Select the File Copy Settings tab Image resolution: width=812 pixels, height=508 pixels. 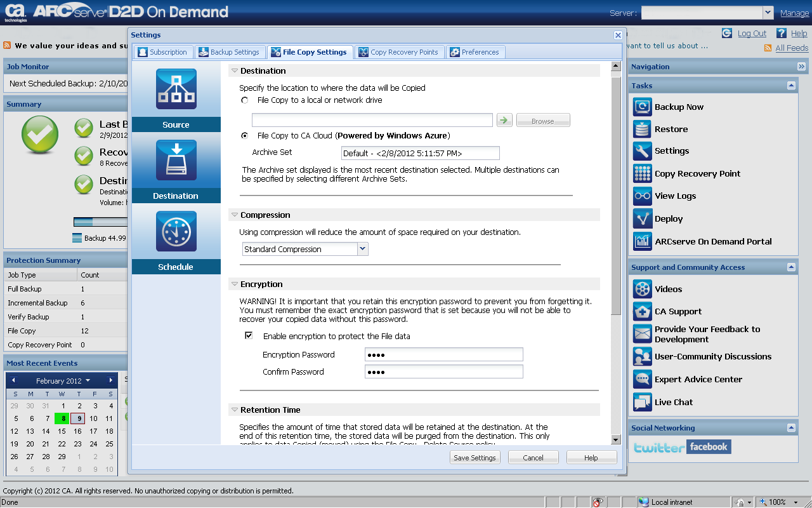(310, 52)
